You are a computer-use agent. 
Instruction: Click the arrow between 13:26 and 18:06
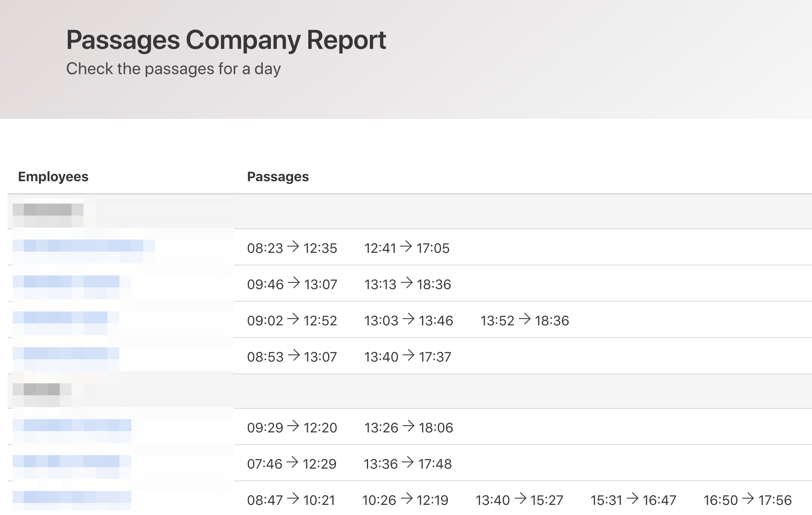(x=409, y=426)
